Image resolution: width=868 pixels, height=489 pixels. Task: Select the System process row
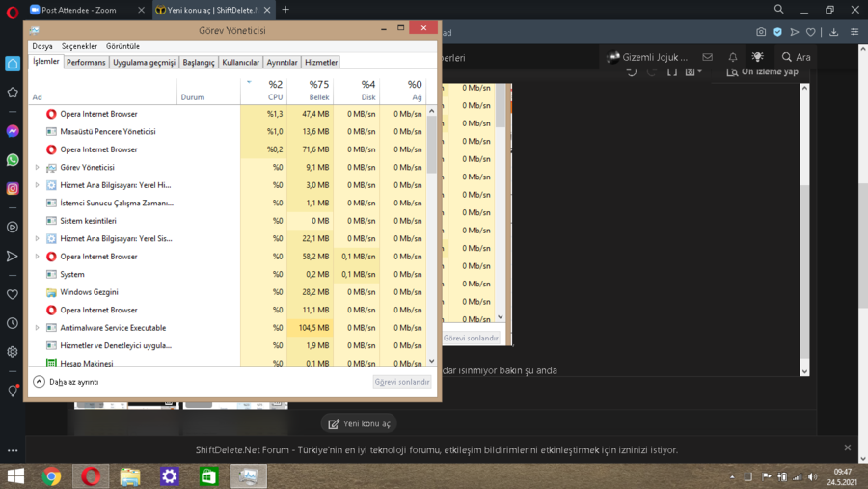click(x=228, y=274)
